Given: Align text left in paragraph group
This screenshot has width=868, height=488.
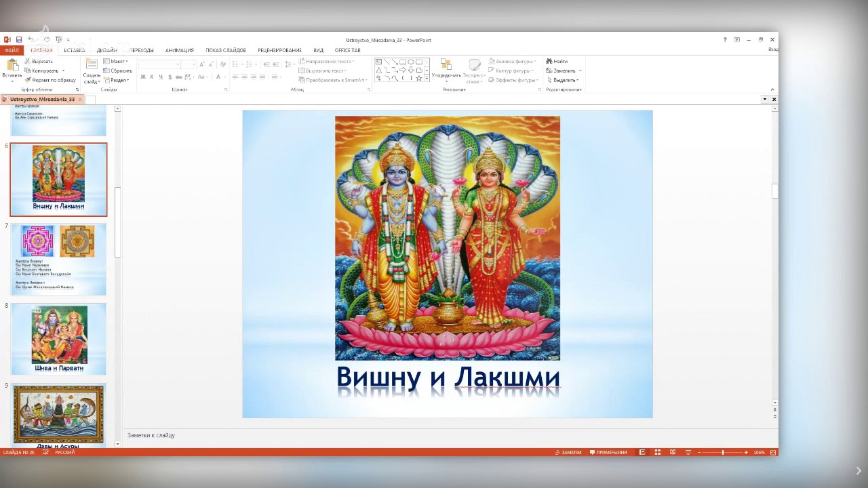Looking at the screenshot, I should 235,77.
